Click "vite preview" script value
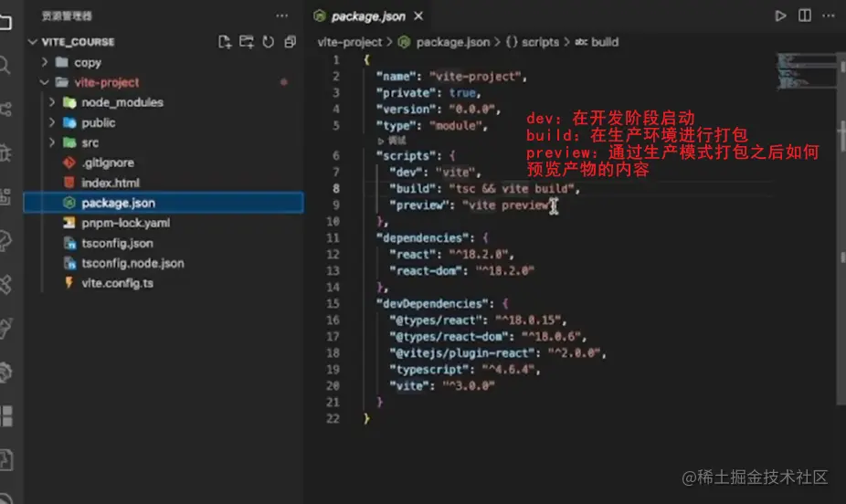 [508, 205]
